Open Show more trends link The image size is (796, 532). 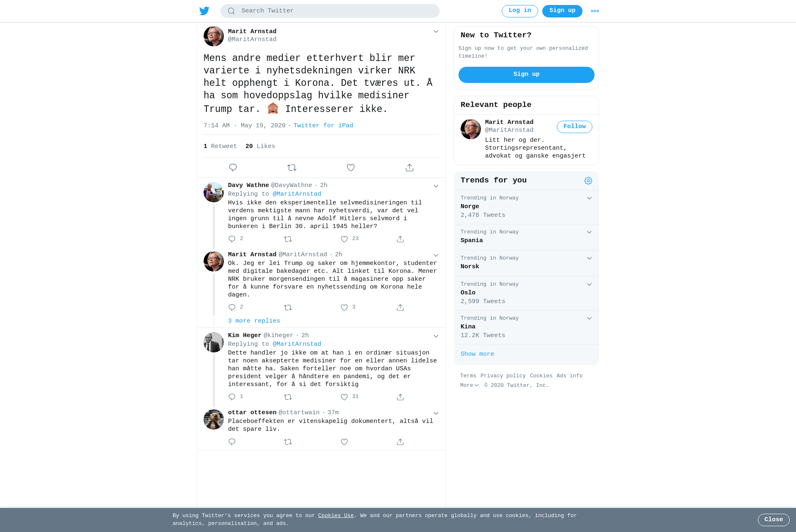477,354
